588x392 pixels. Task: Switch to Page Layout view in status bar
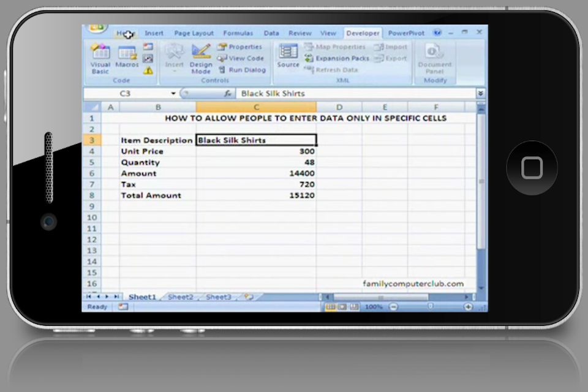click(x=342, y=306)
